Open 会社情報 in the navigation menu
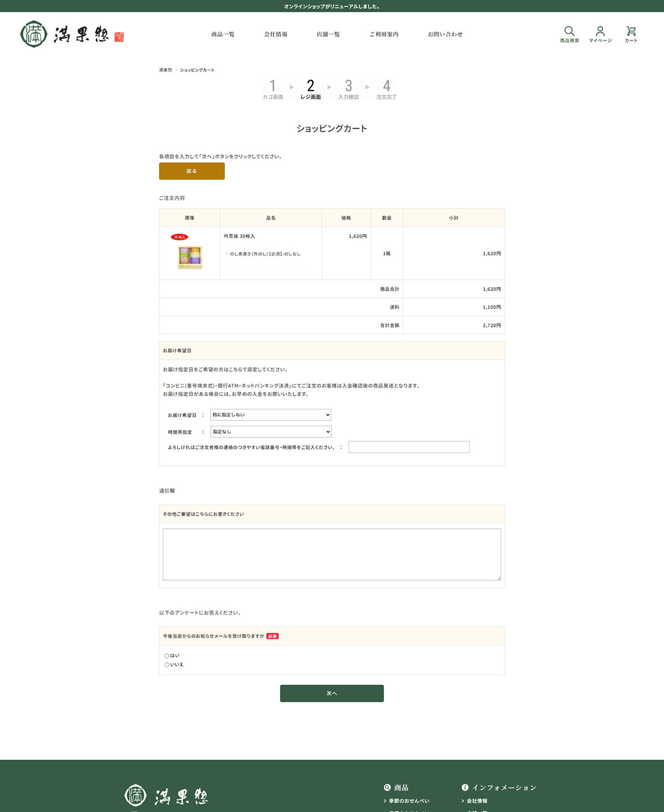Viewport: 664px width, 812px height. coord(276,34)
